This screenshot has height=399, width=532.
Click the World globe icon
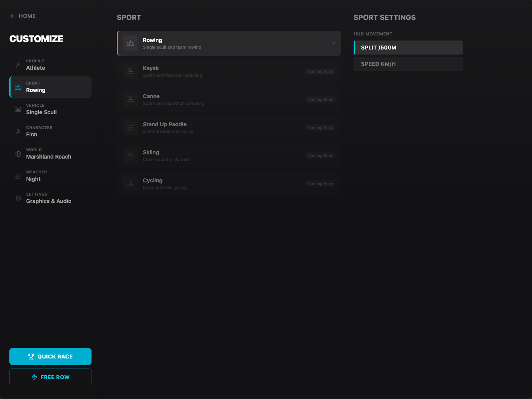(18, 154)
